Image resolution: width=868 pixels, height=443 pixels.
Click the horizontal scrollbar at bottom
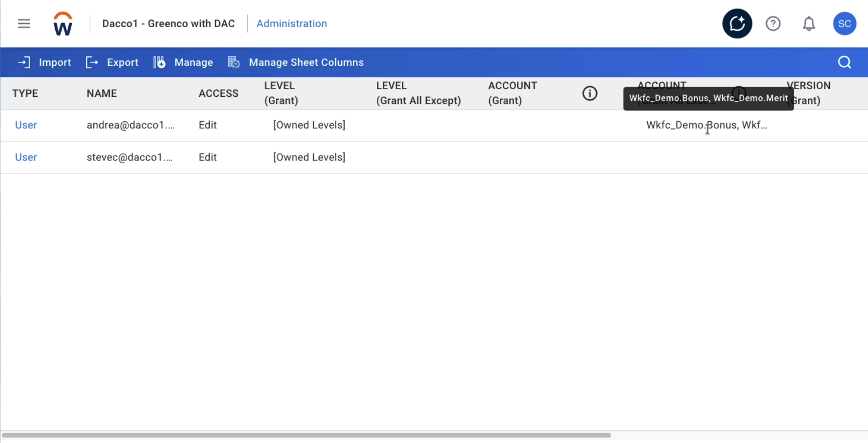click(x=306, y=435)
